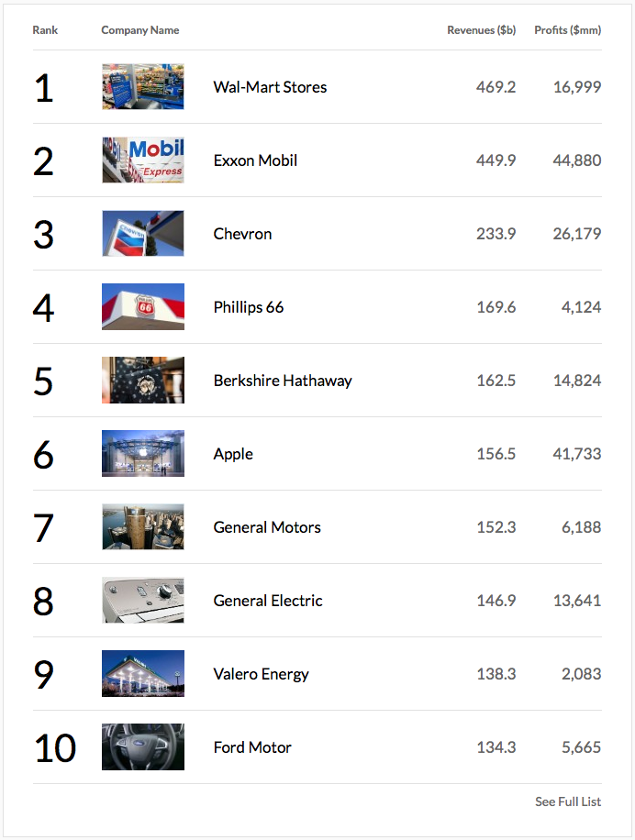Screen dimensions: 635x840
Task: Open the Exxon Mobil company name link
Action: 255,160
